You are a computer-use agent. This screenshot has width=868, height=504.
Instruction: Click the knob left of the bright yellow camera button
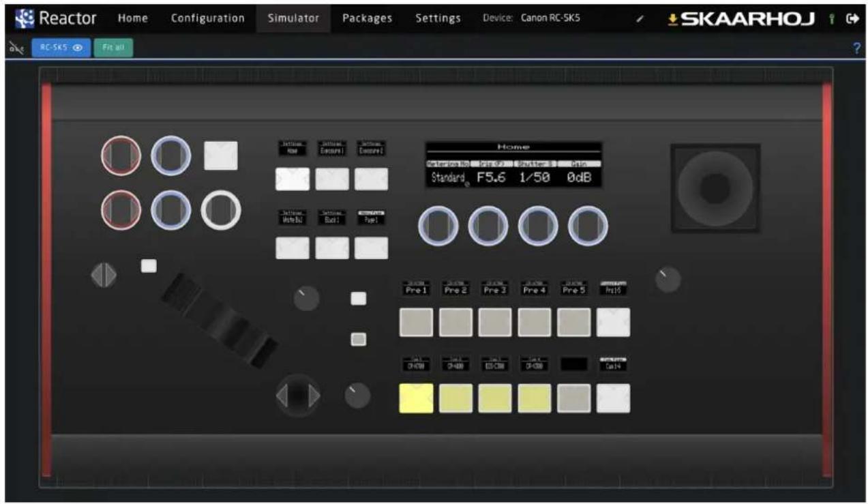pyautogui.click(x=357, y=396)
